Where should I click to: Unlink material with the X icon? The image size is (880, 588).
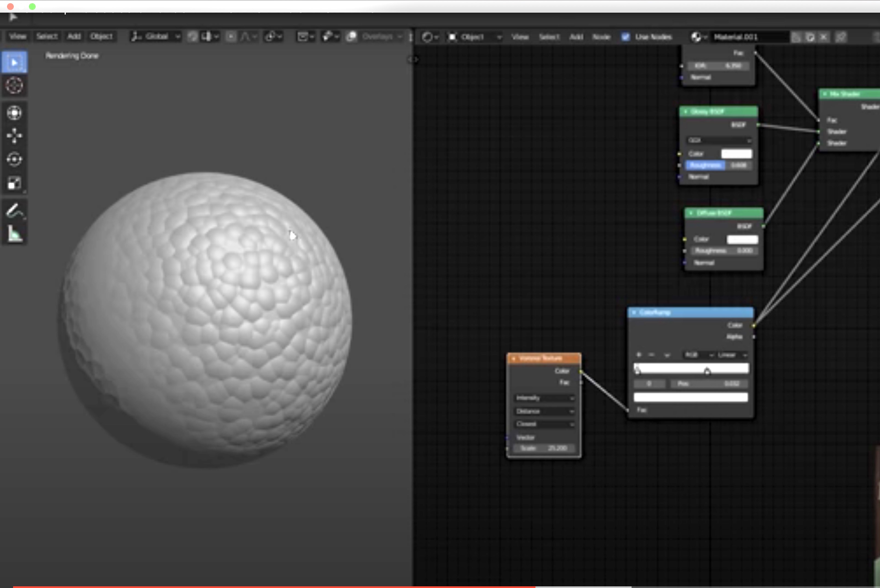point(823,37)
